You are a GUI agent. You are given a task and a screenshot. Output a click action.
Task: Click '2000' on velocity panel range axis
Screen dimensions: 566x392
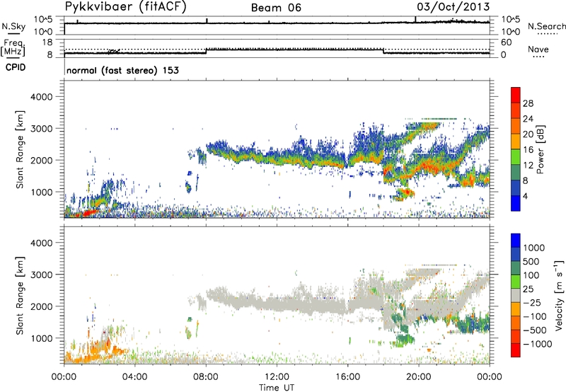pyautogui.click(x=42, y=306)
